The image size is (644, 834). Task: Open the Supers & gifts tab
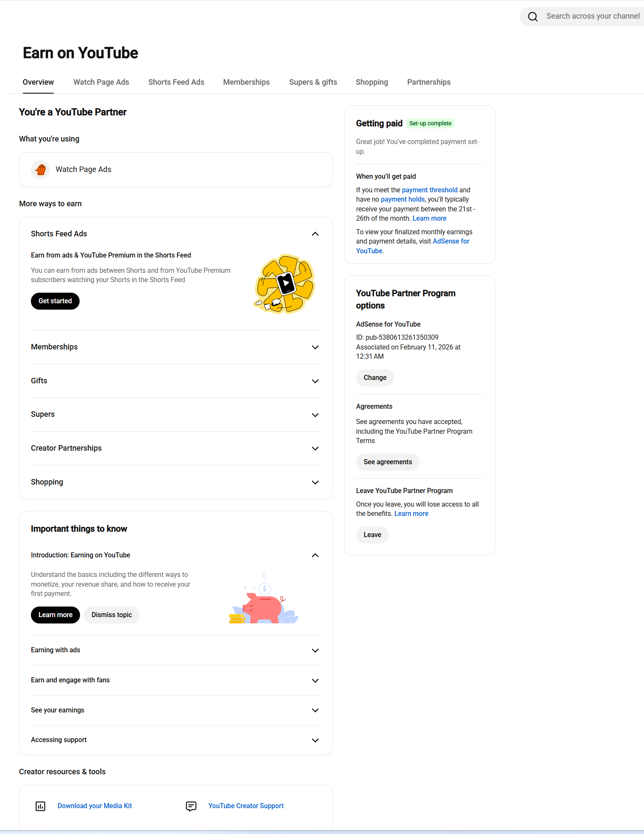click(x=313, y=82)
